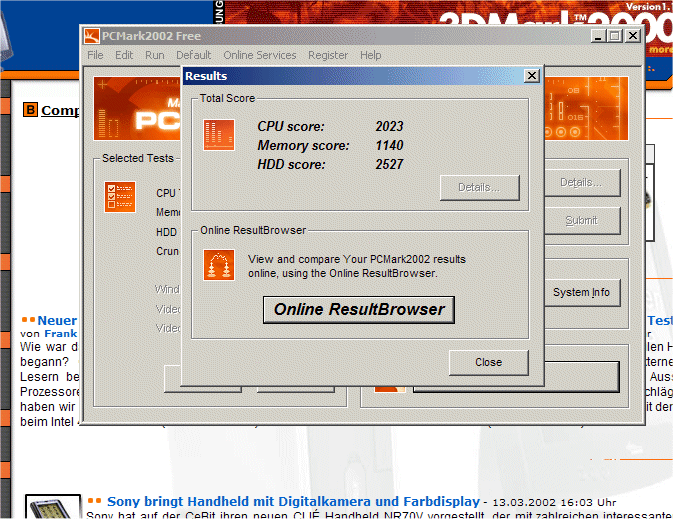673x519 pixels.
Task: Open the File menu in PCMark2002
Action: pos(95,55)
